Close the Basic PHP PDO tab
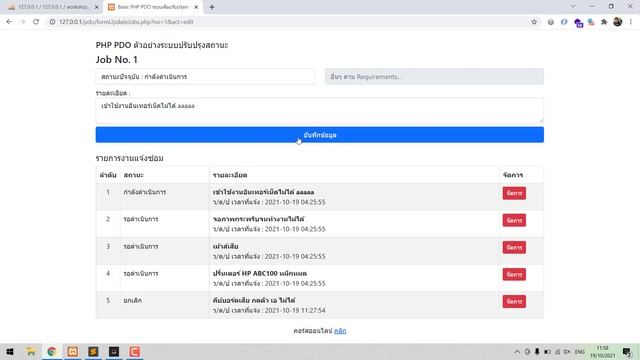640x360 pixels. click(x=196, y=7)
